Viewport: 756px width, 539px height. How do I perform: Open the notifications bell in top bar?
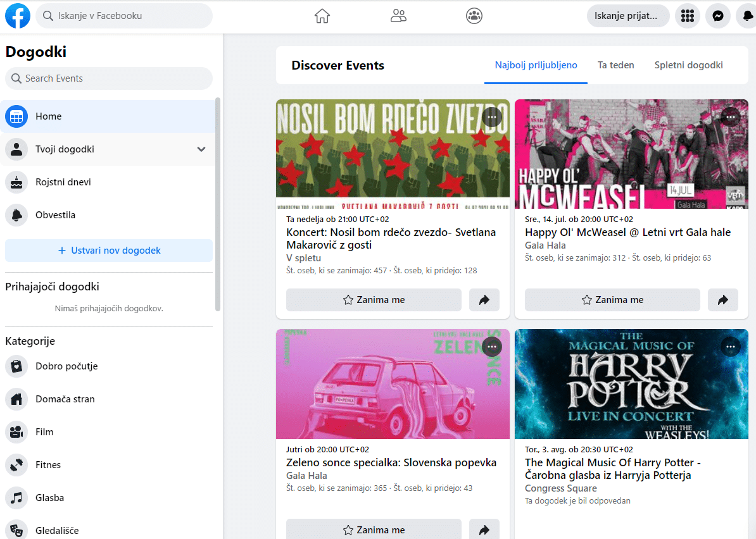click(747, 16)
